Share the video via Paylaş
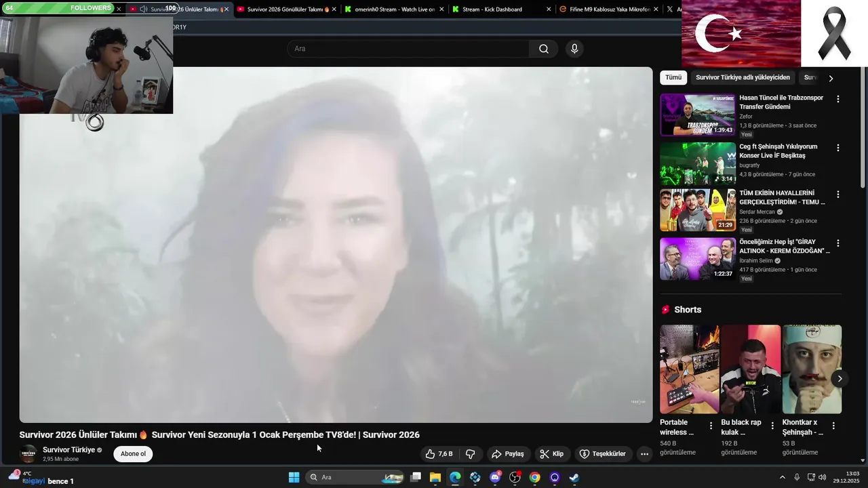The height and width of the screenshot is (488, 868). click(508, 454)
